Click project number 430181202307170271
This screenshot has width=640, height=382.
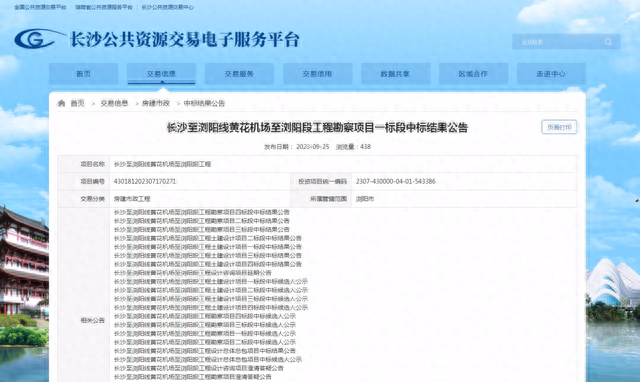point(144,181)
